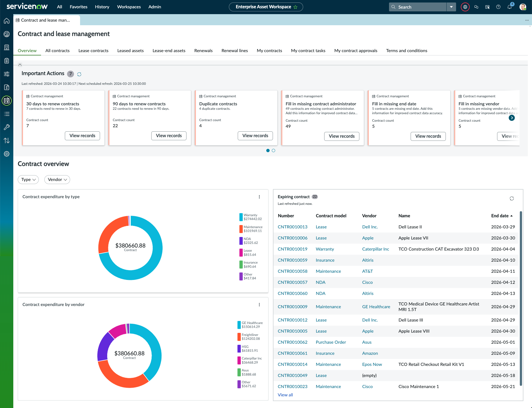View records for Duplicate contracts

tap(255, 136)
